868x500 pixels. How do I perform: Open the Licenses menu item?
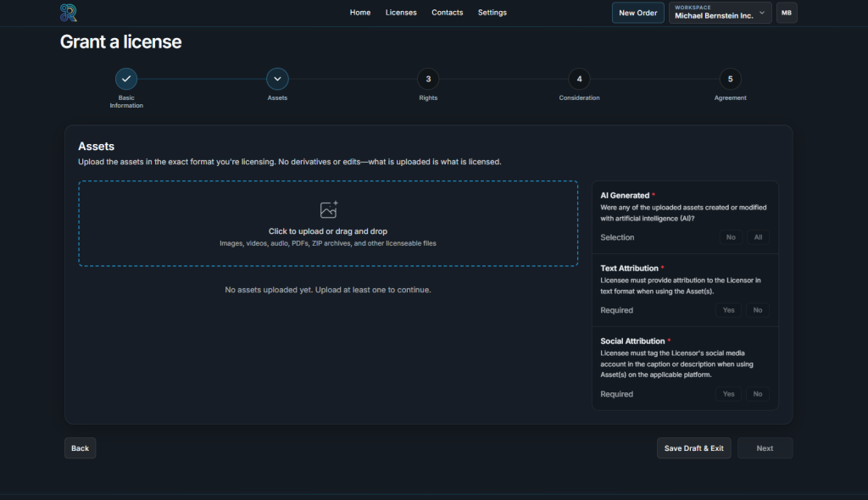pyautogui.click(x=401, y=13)
